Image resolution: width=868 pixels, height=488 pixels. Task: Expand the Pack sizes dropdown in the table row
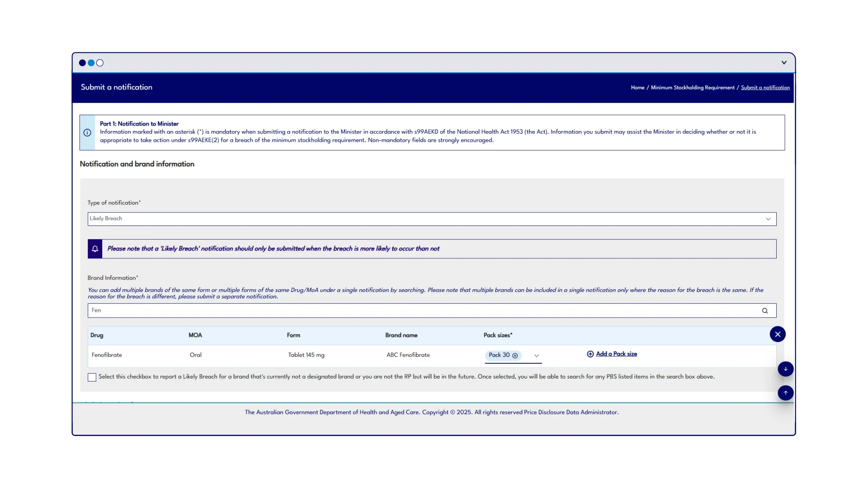537,356
